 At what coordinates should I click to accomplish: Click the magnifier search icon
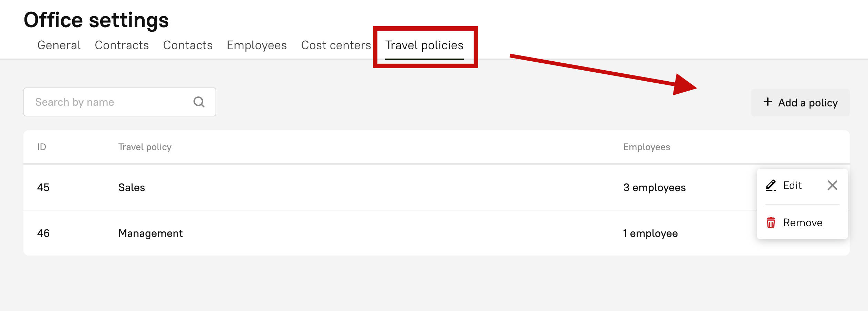pos(199,102)
